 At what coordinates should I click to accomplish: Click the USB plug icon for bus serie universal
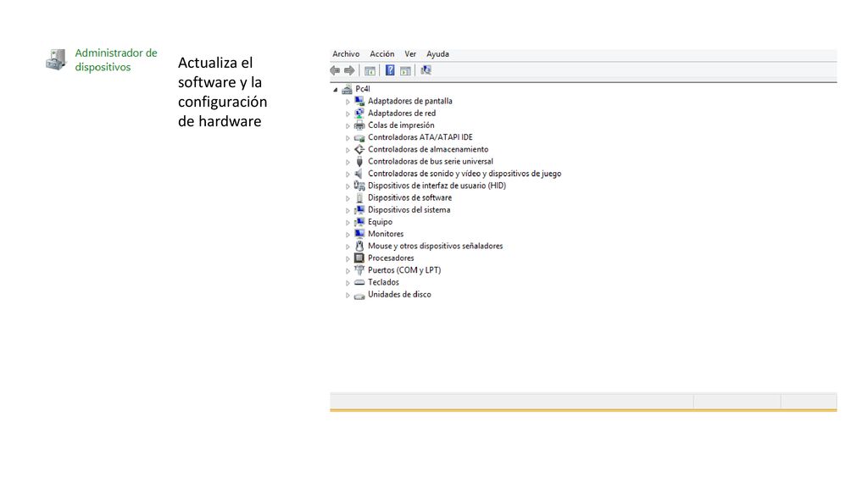pyautogui.click(x=359, y=162)
